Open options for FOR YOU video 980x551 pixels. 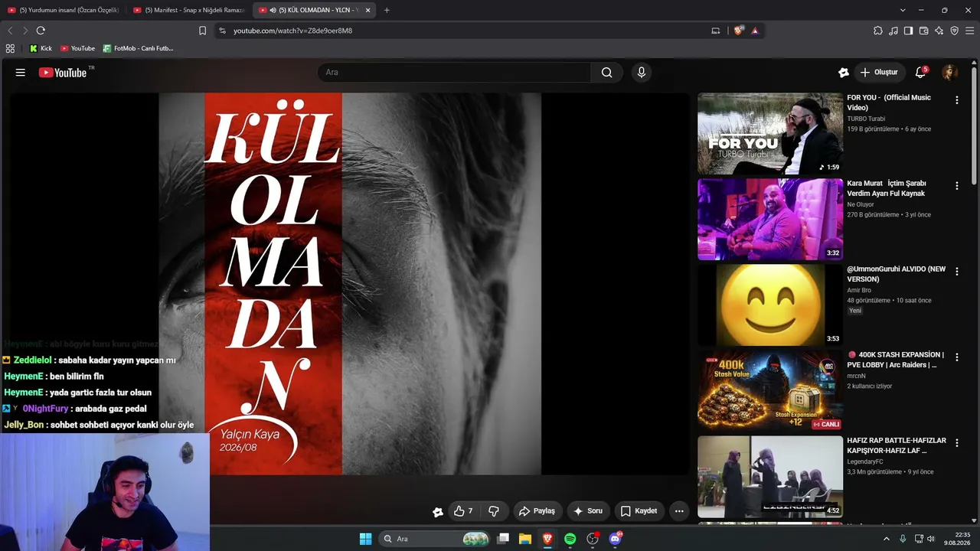point(956,100)
